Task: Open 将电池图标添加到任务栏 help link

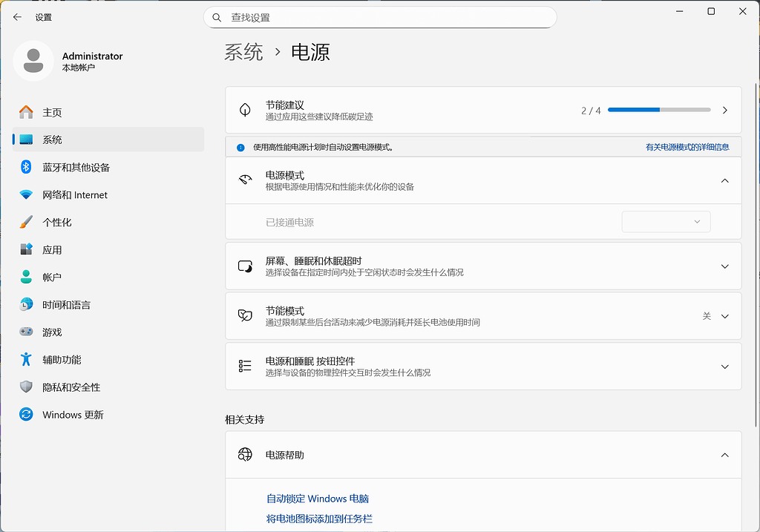Action: point(319,519)
